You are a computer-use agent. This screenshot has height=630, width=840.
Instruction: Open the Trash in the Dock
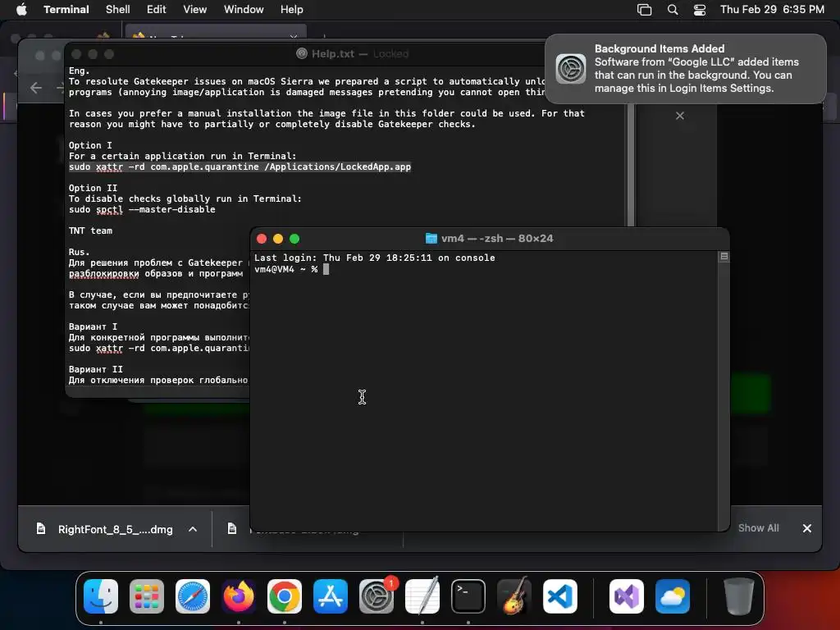739,596
